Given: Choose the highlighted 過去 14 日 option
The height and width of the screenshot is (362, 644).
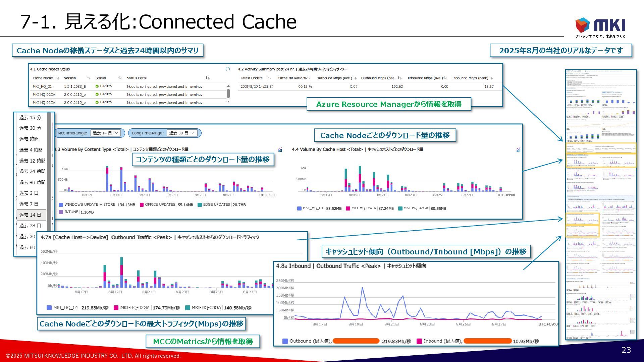Looking at the screenshot, I should tap(30, 215).
